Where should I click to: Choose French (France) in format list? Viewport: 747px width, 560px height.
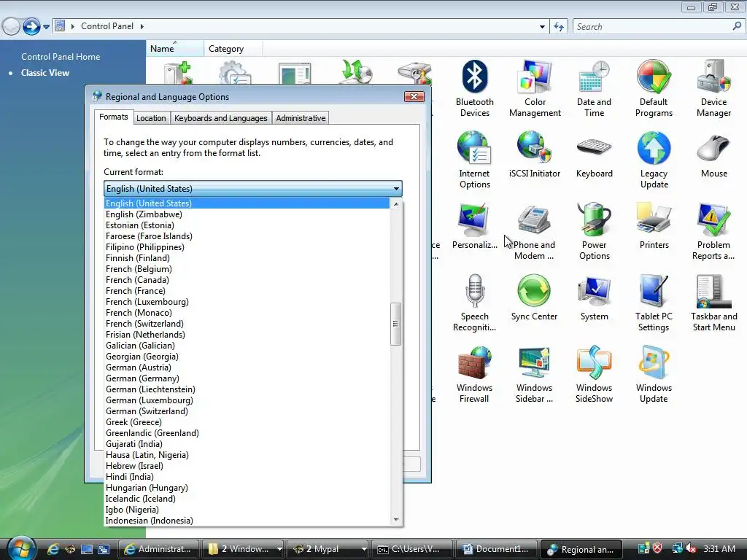[x=247, y=291]
